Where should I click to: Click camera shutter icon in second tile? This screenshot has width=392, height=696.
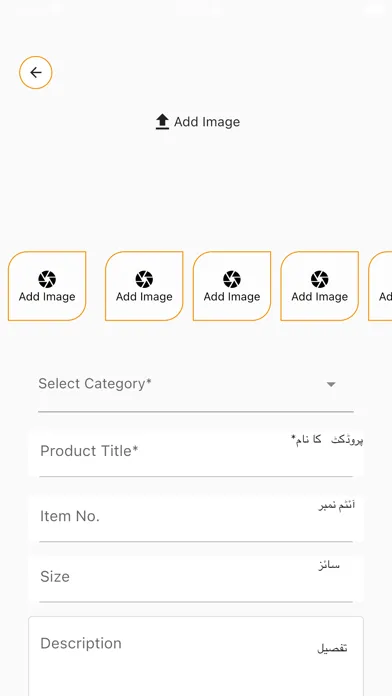point(144,279)
